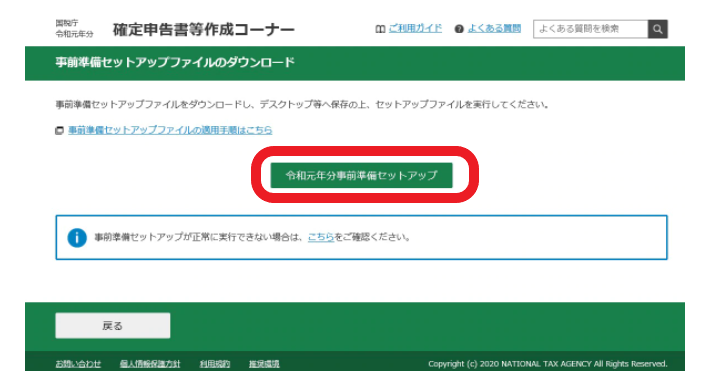
Task: Click the book icon beside ご利用ガイド
Action: pyautogui.click(x=380, y=29)
